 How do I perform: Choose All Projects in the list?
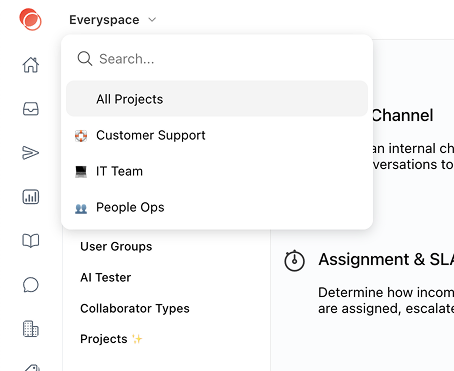point(217,99)
